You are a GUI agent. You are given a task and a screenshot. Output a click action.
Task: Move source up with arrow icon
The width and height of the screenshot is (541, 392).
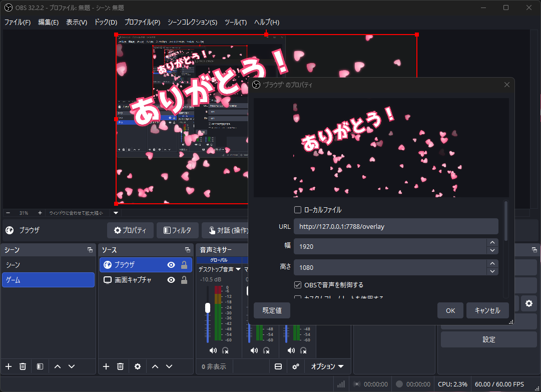[x=155, y=366]
